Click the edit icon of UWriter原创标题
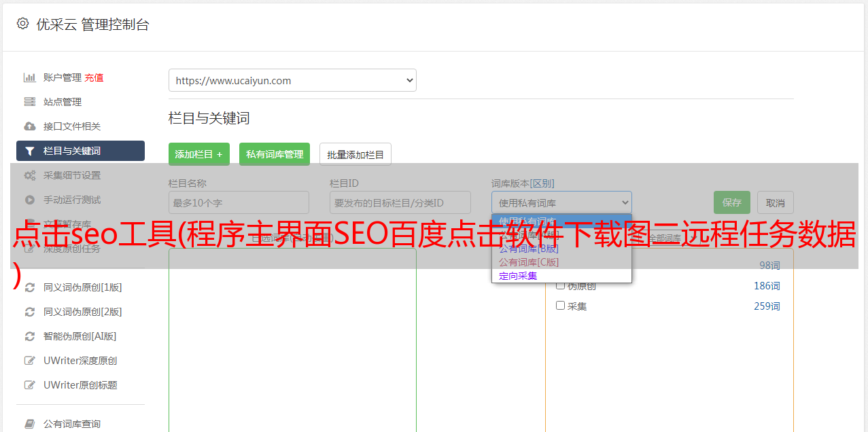The image size is (868, 432). click(x=29, y=385)
